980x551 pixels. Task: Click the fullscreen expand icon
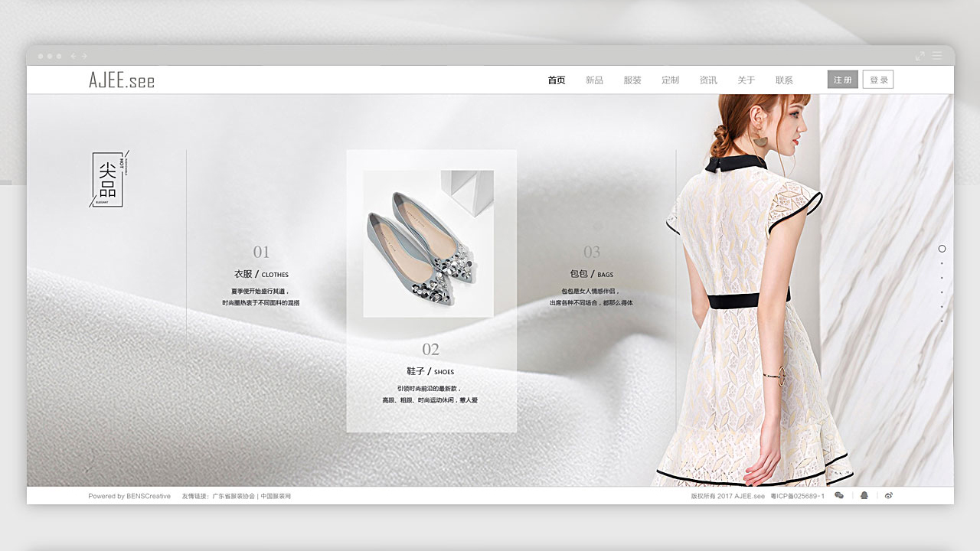tap(920, 56)
